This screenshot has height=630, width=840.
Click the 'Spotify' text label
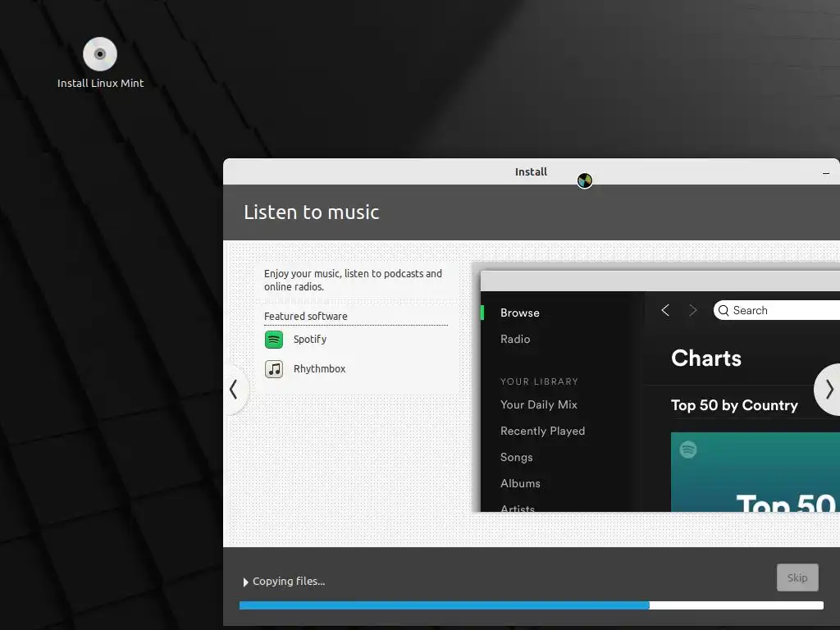(x=309, y=339)
